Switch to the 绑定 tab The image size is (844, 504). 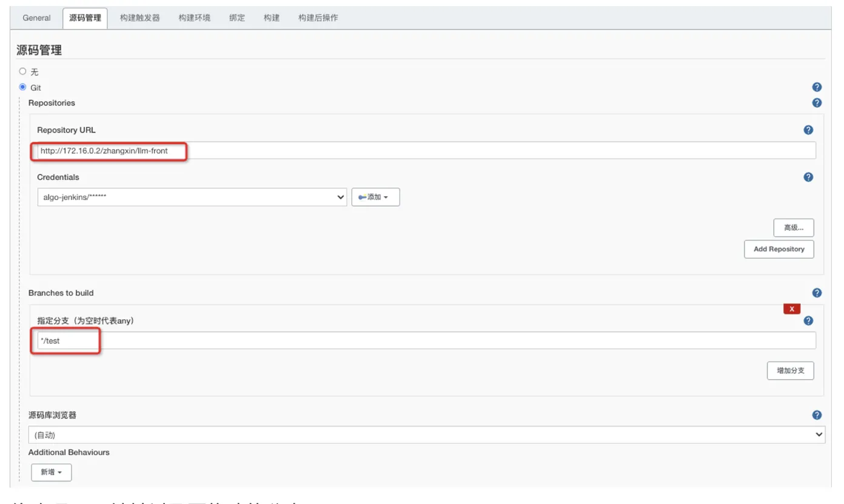(237, 18)
